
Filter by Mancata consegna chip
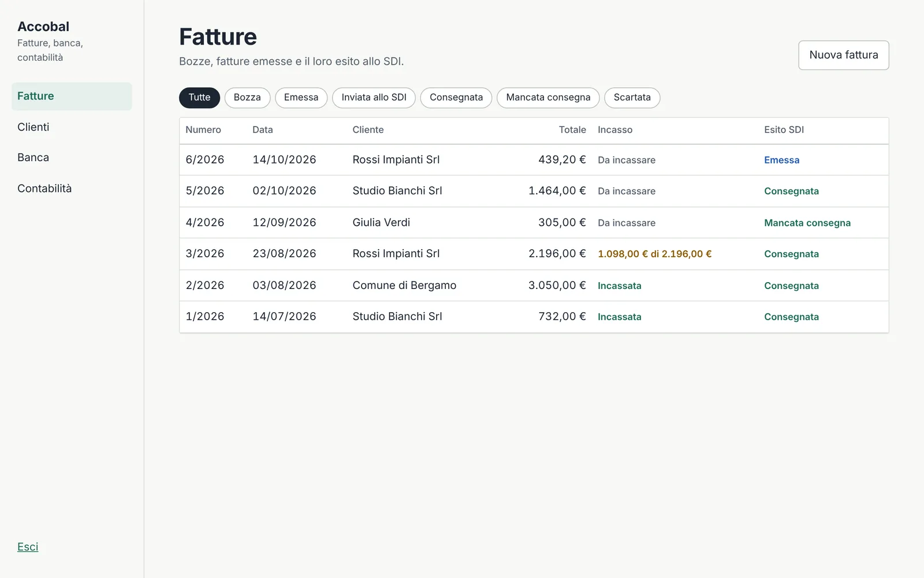[x=548, y=98]
